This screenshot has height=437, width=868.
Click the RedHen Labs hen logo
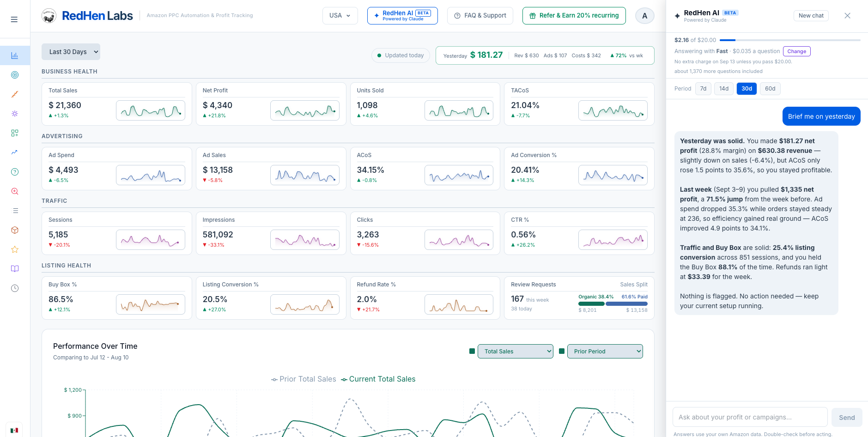click(x=49, y=16)
